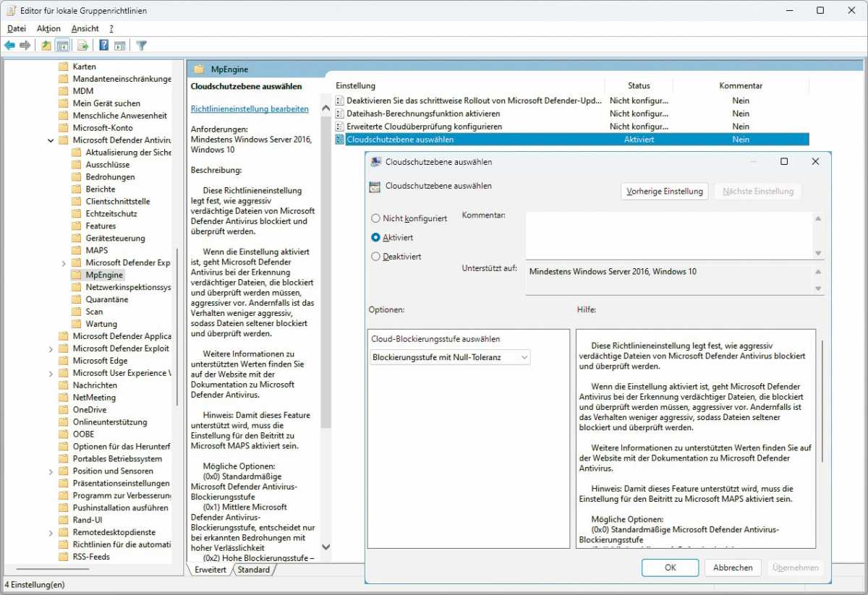Go up one level via folder-arrow icon
Screen dimensions: 868x595
(x=46, y=46)
